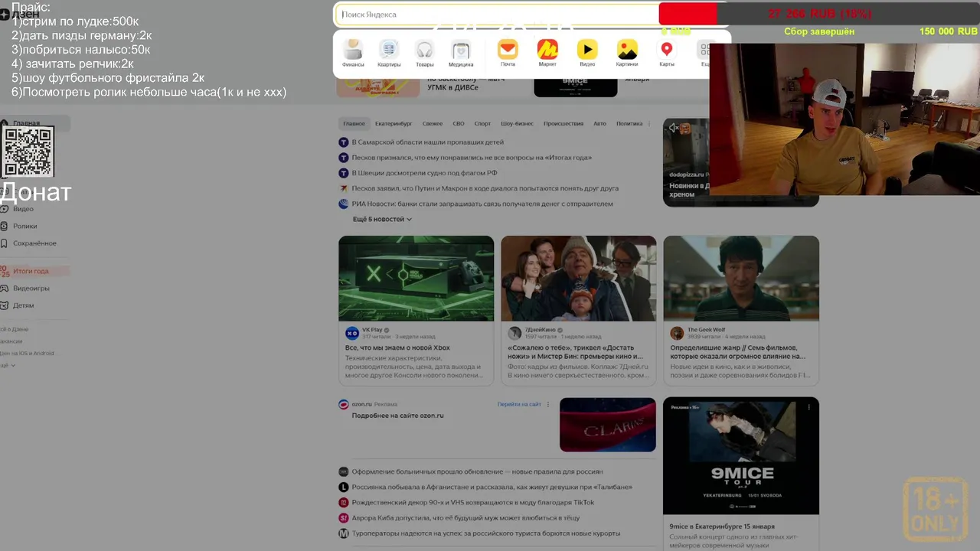Viewport: 980px width, 551px height.
Task: Click the Поиск Яндекса search field
Action: pos(496,15)
